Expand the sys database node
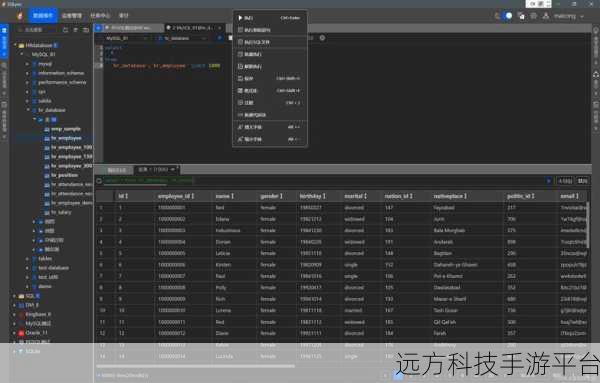 [x=28, y=91]
